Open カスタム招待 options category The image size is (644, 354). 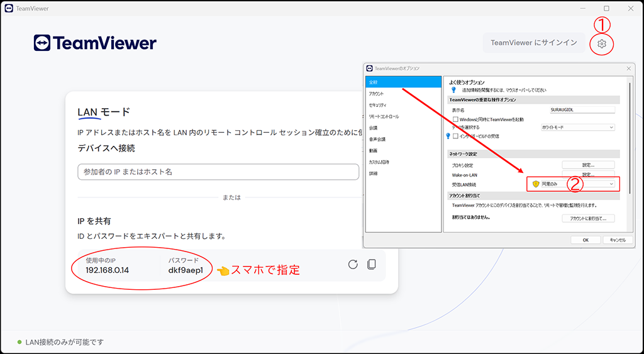(403, 162)
